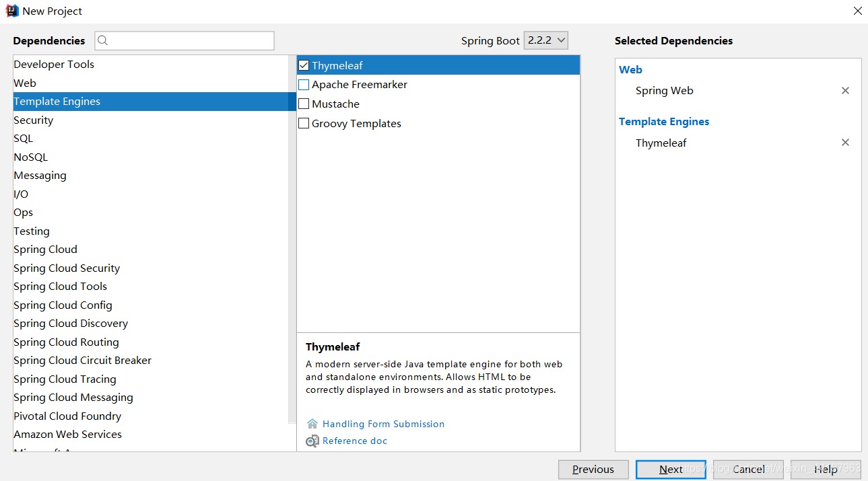Viewport: 868px width, 481px height.
Task: Proceed with the Next button
Action: (x=671, y=470)
